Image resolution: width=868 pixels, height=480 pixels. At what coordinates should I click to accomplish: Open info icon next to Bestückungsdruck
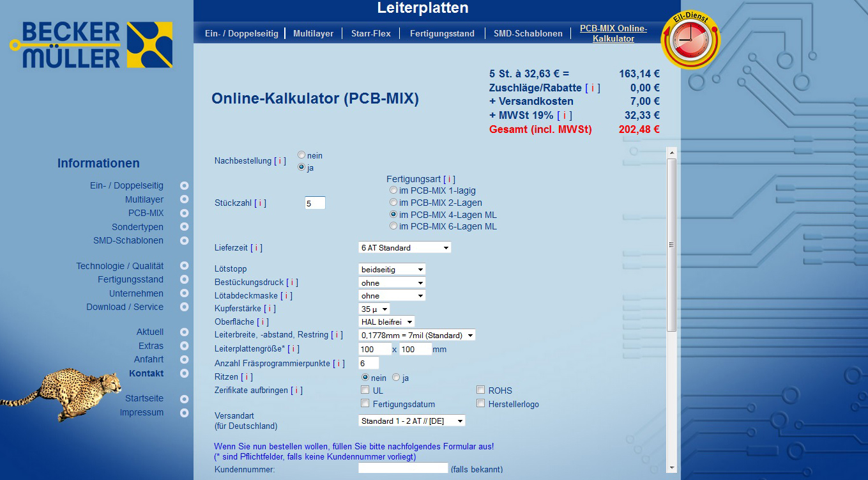[x=292, y=283]
